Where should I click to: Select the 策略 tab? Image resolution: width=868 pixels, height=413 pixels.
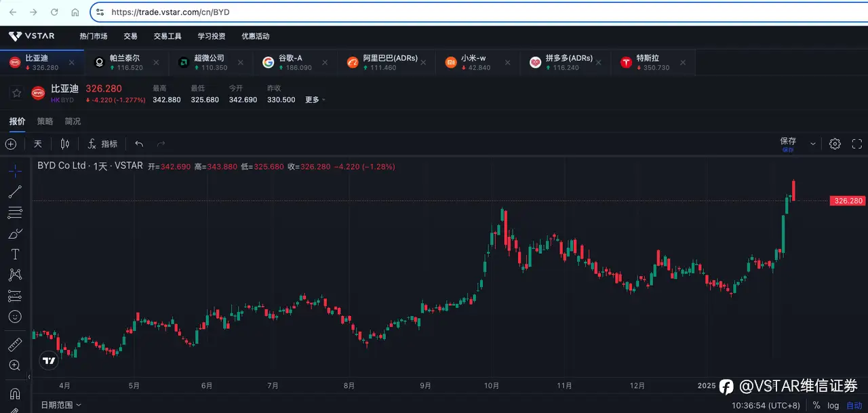pos(45,121)
